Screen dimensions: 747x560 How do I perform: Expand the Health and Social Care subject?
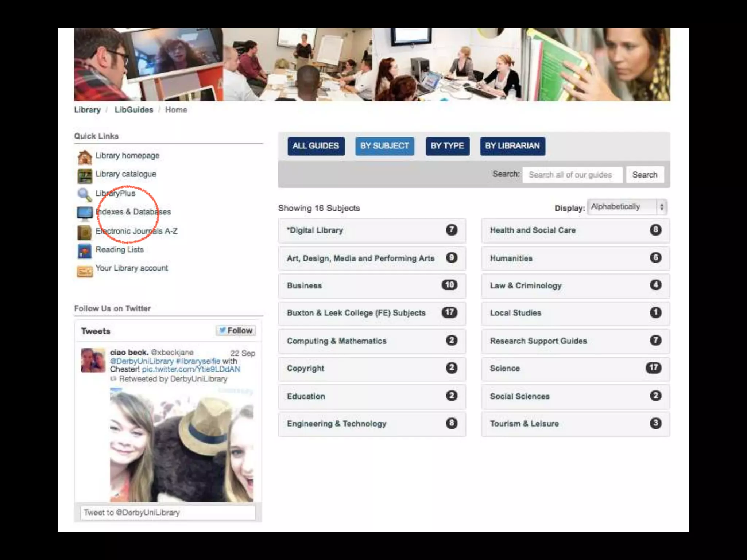click(575, 230)
